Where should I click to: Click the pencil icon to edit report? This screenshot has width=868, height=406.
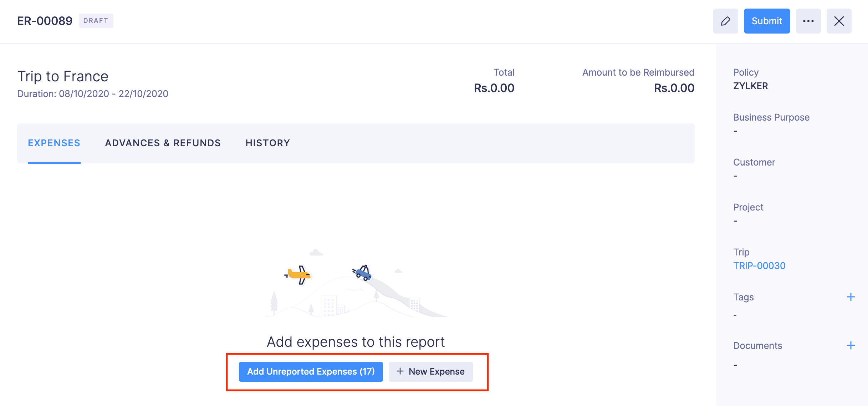click(726, 21)
